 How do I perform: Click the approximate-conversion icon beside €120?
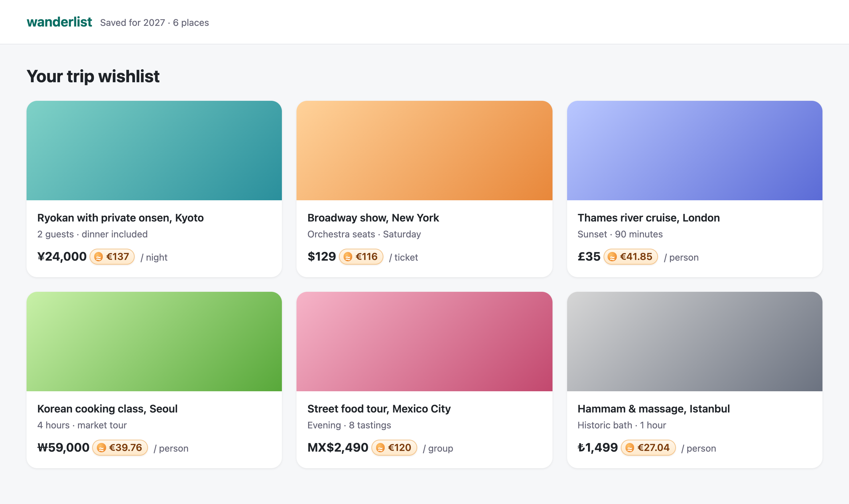(x=380, y=448)
